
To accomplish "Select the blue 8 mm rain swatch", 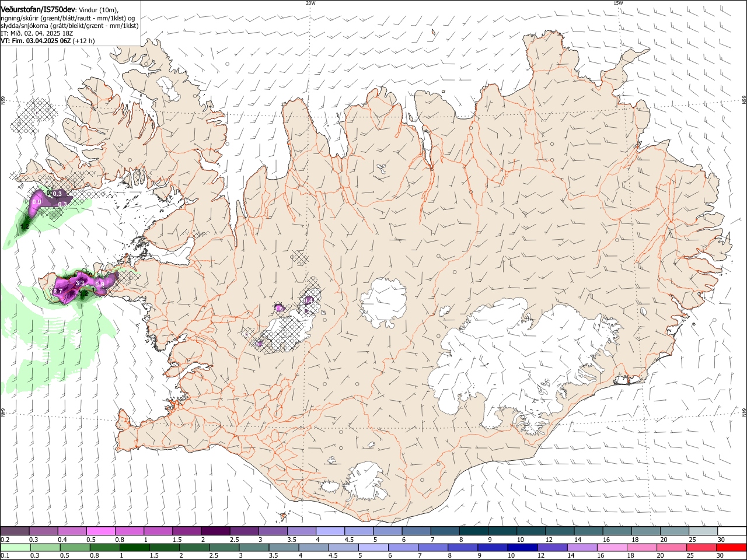I will 462,547.
